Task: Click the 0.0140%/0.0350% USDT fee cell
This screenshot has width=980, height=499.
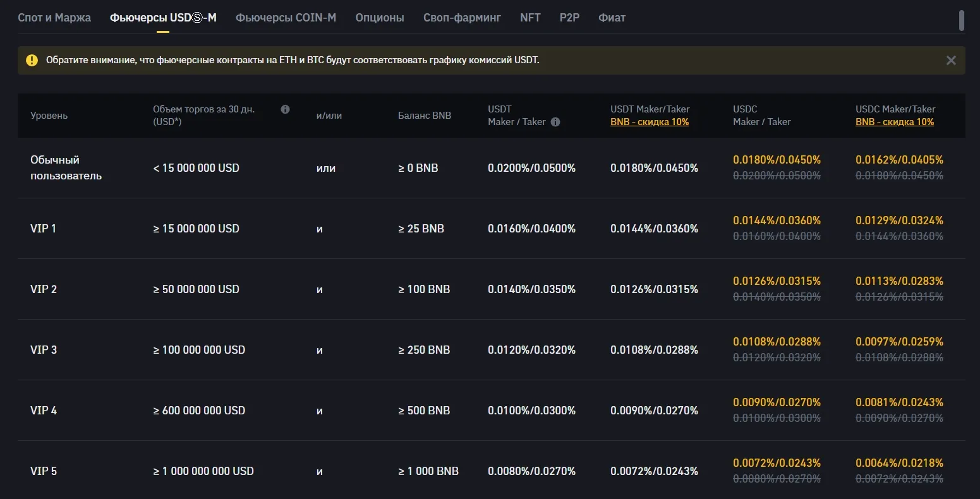Action: [x=531, y=289]
